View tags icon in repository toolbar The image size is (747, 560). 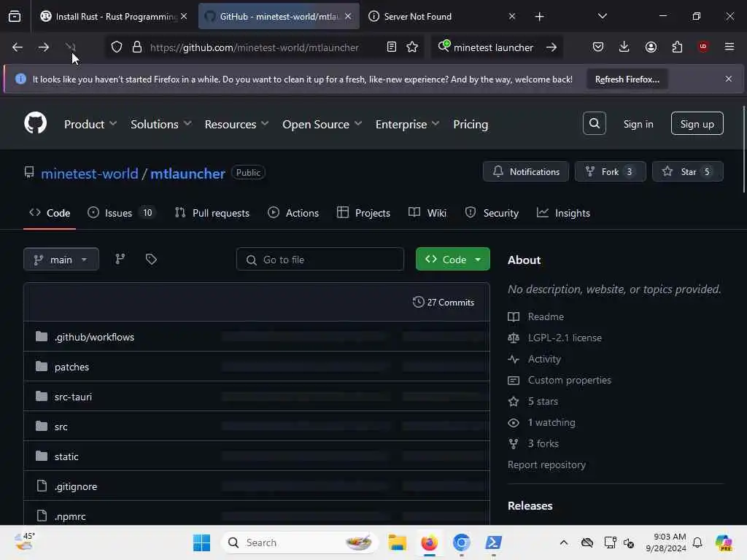coord(151,259)
